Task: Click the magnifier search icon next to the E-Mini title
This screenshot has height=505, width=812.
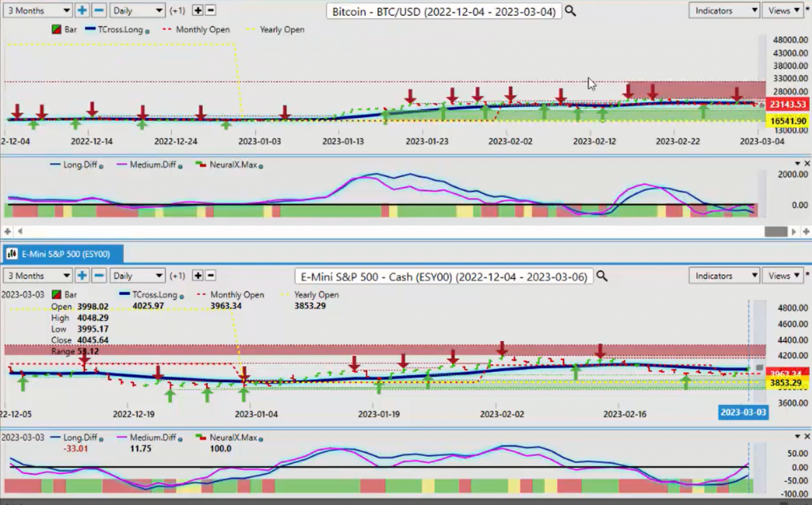Action: tap(602, 276)
